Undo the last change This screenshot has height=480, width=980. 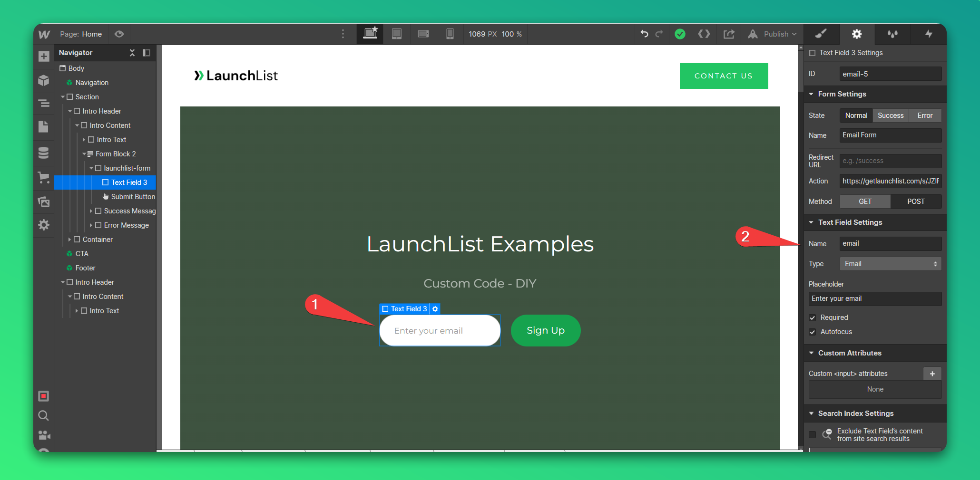644,34
